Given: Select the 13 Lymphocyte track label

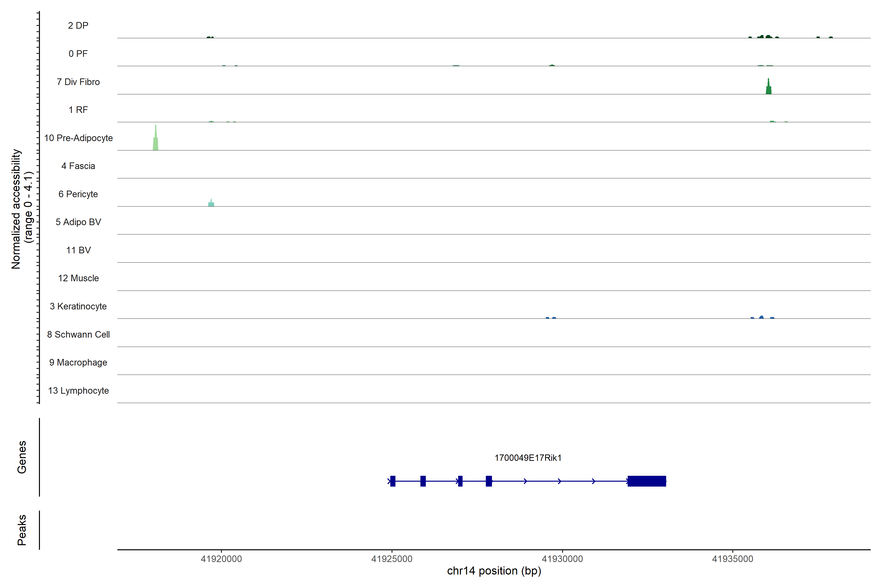Looking at the screenshot, I should pyautogui.click(x=78, y=390).
